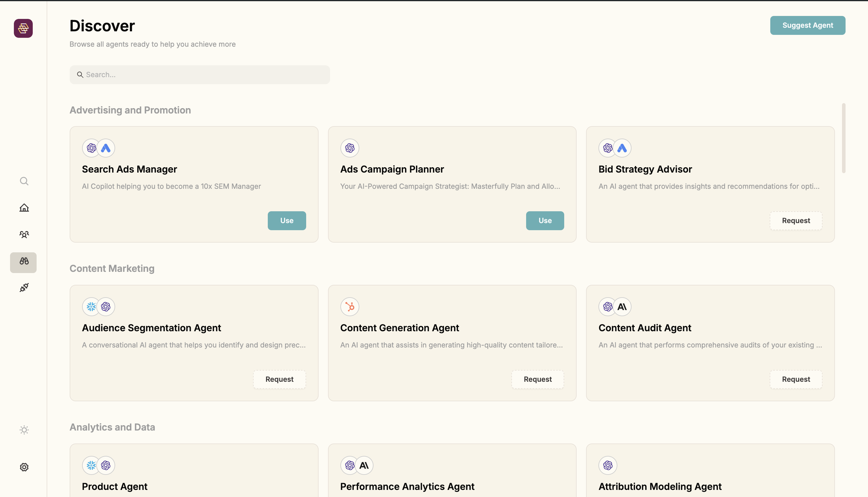868x497 pixels.
Task: Request the Bid Strategy Advisor agent
Action: (796, 220)
